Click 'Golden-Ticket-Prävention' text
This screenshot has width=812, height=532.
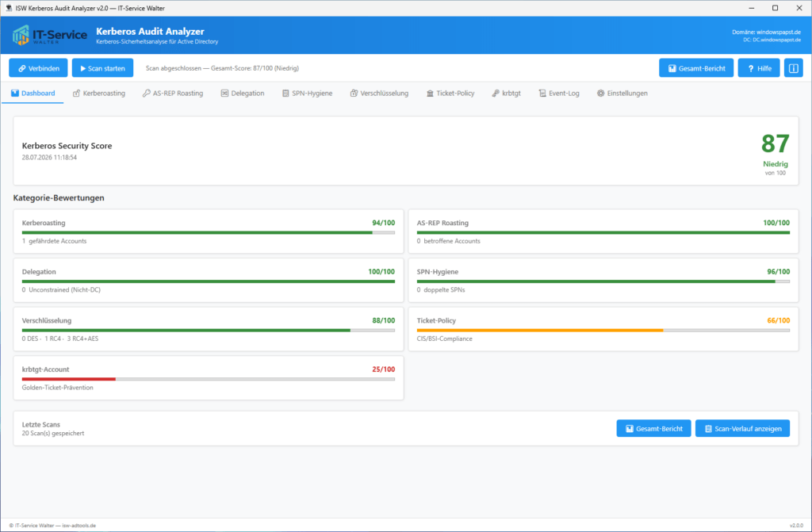coord(57,387)
